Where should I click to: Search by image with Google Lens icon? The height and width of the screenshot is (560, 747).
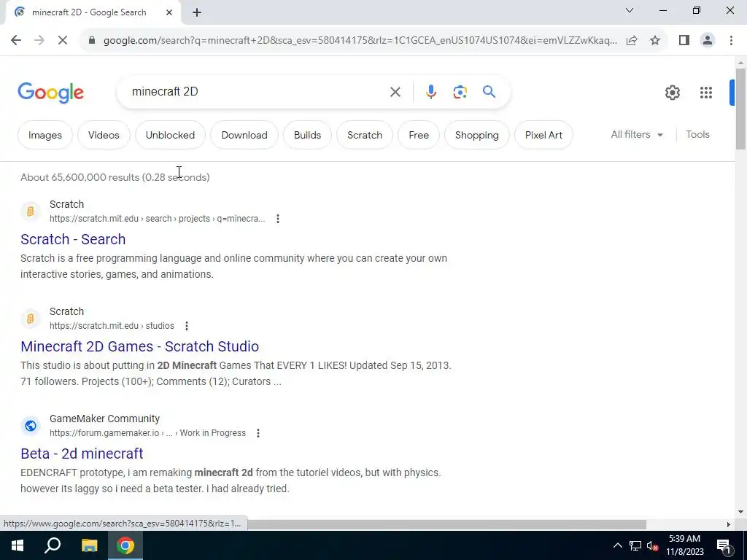click(x=460, y=92)
